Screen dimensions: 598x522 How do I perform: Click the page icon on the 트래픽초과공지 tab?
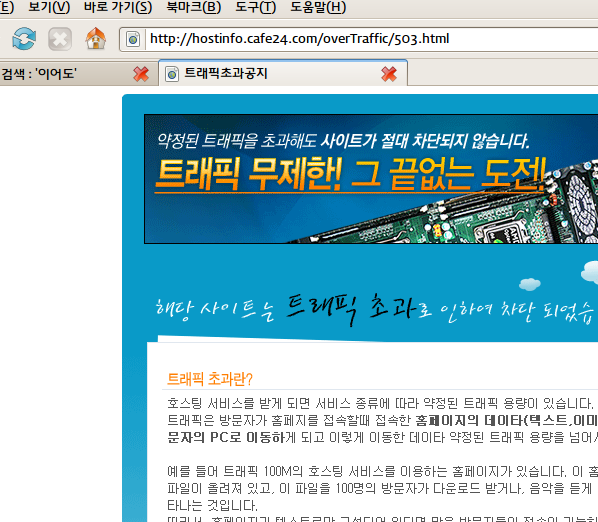tap(172, 74)
